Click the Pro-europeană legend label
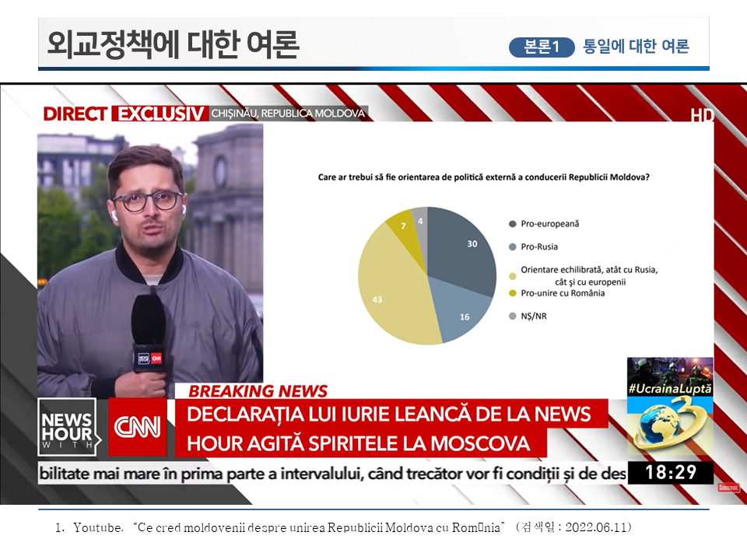Viewport: 747px width, 560px height. (550, 224)
